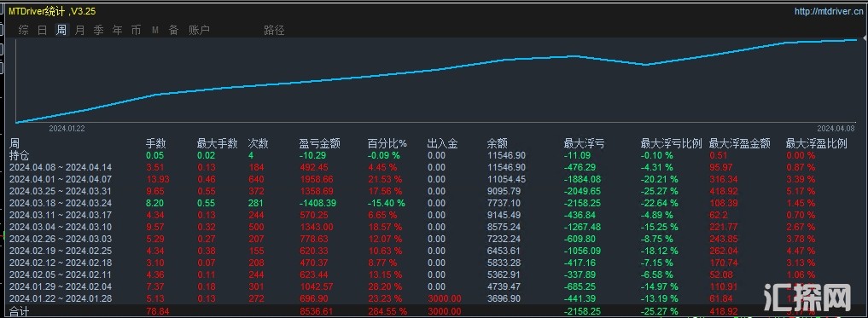
Task: Click the 最大浮亏 column header
Action: [x=584, y=143]
